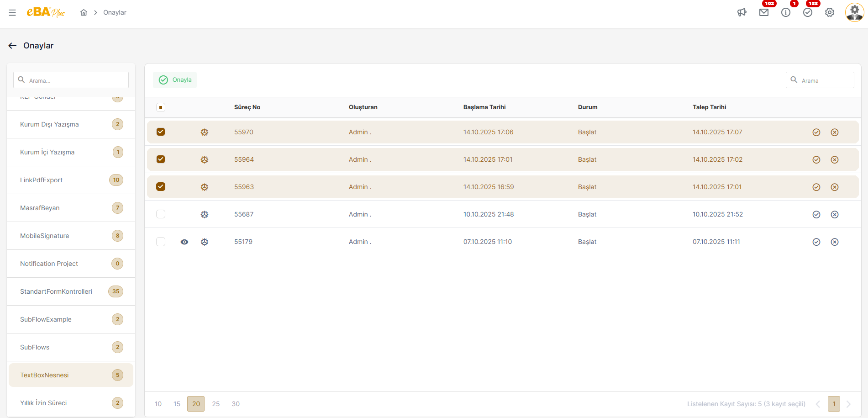
Task: Set page size to 30
Action: coord(236,404)
